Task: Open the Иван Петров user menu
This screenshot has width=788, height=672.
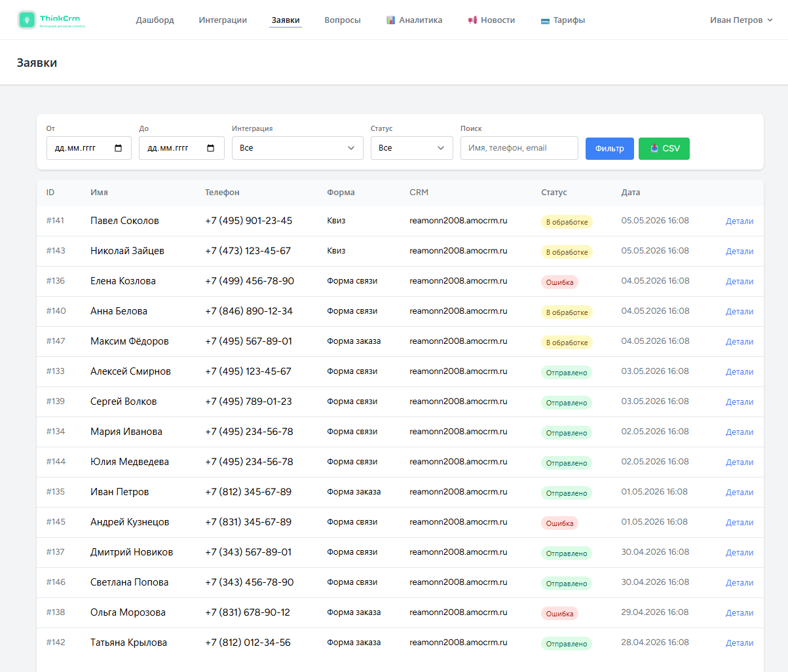Action: pyautogui.click(x=741, y=20)
